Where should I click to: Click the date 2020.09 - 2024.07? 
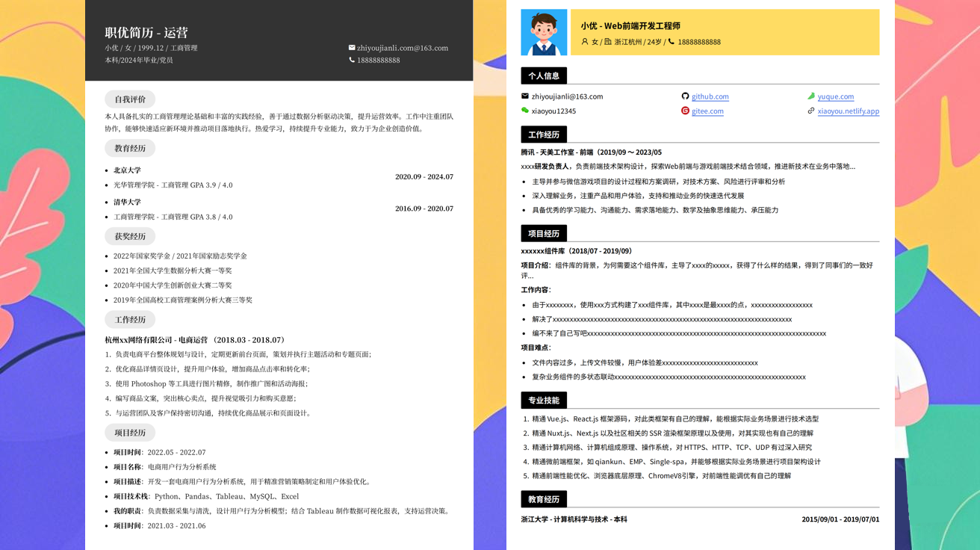pos(424,177)
